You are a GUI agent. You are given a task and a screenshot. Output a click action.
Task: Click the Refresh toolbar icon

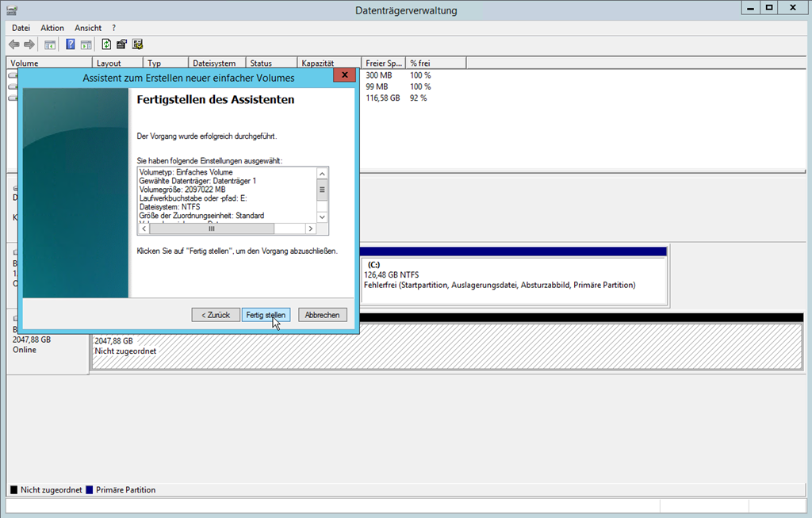coord(106,44)
